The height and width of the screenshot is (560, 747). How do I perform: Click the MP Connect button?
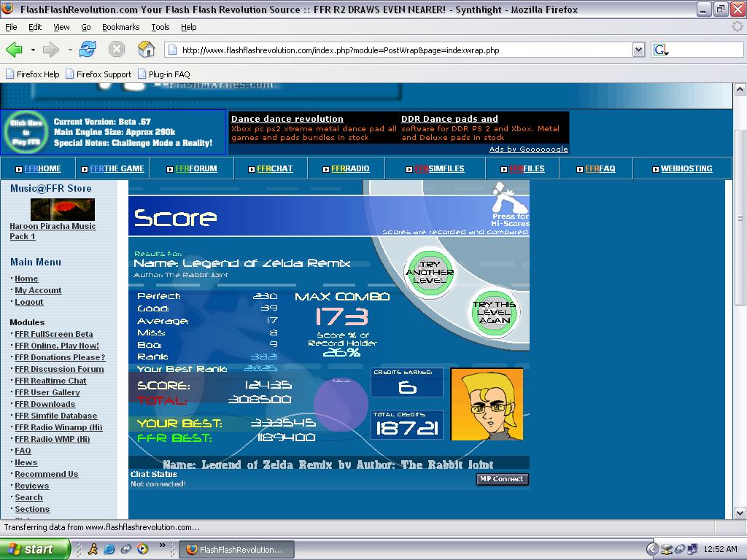[x=502, y=479]
